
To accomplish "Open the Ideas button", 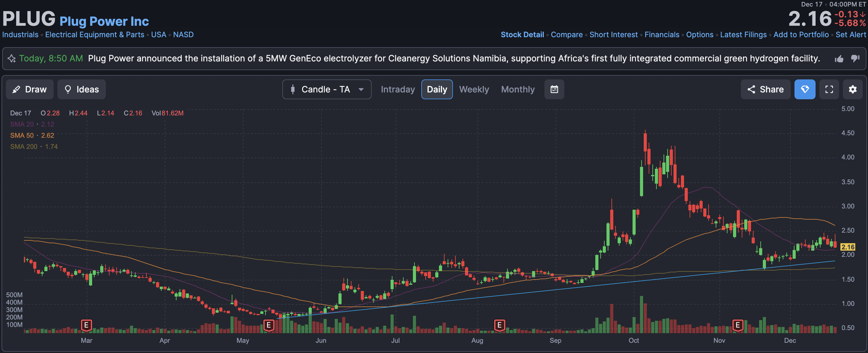I will pyautogui.click(x=82, y=89).
